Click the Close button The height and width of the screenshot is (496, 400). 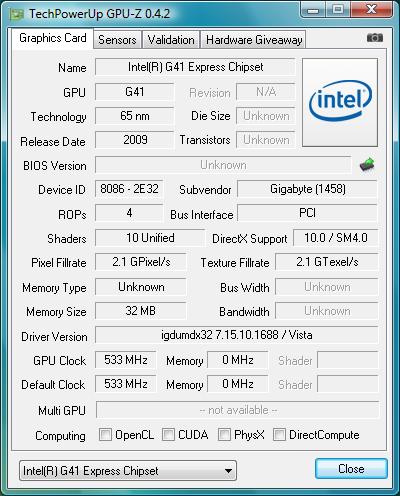351,469
